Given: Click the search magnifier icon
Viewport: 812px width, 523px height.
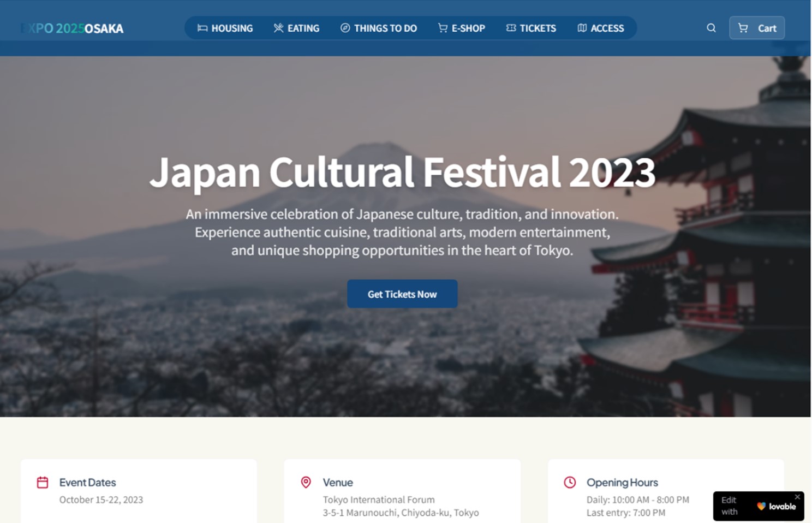Looking at the screenshot, I should [x=711, y=28].
